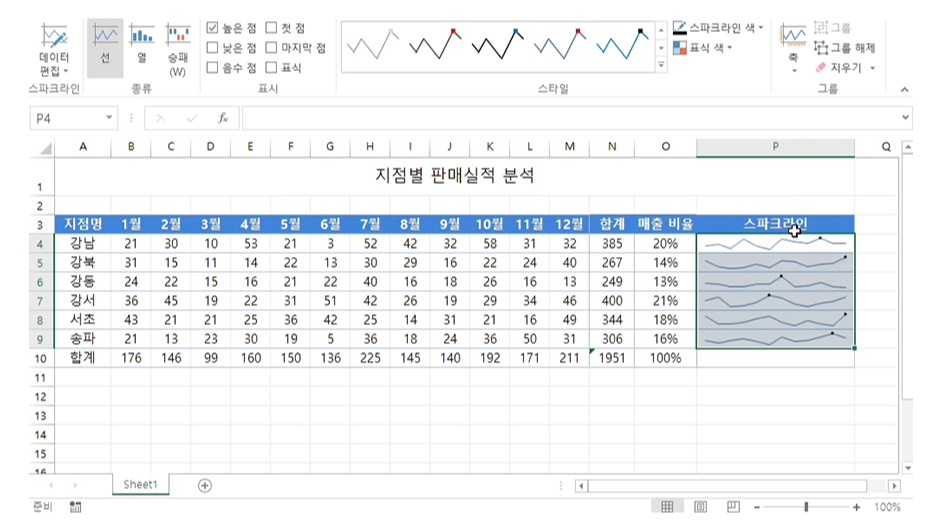
Task: Select column P header
Action: tap(775, 147)
